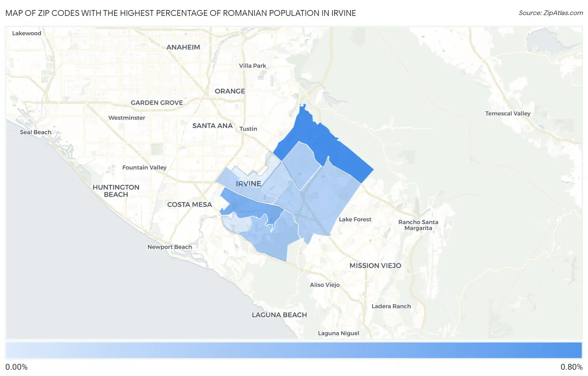Click the Orange city label
588x376 pixels.
230,91
